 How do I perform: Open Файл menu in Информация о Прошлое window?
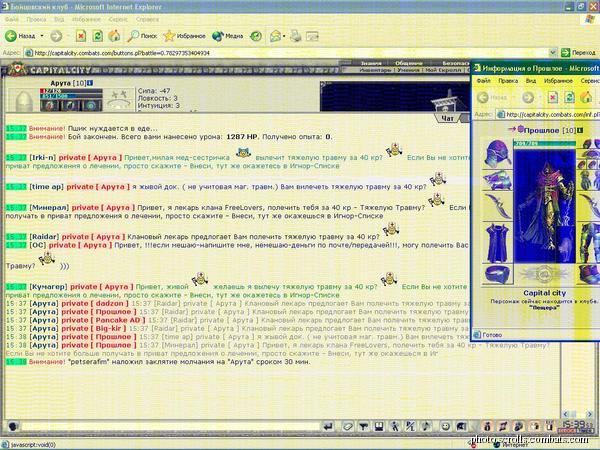click(484, 81)
